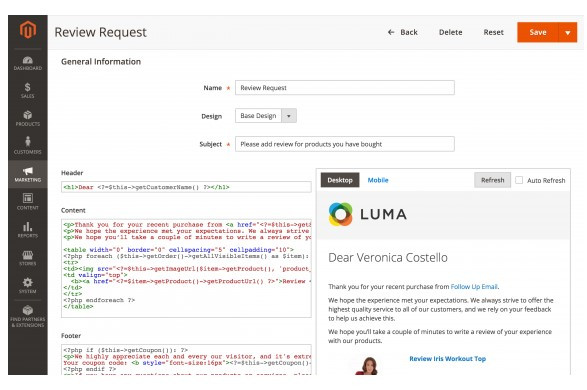Focus the Subject input field

(345, 144)
